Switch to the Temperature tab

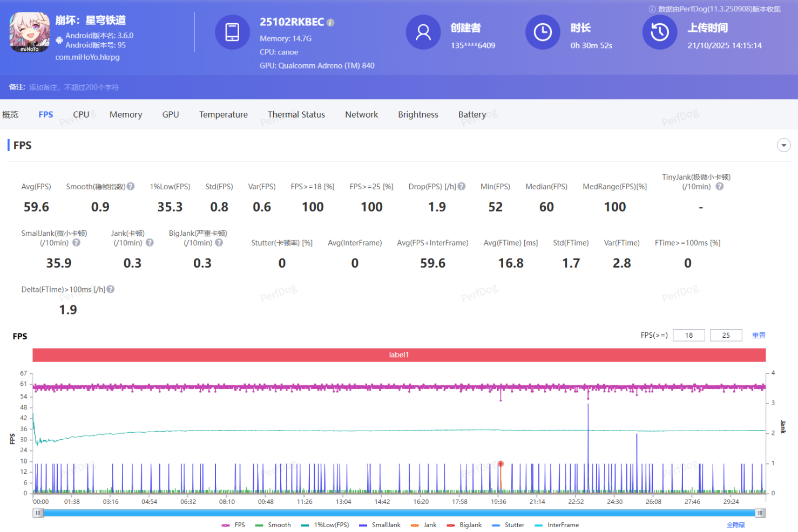223,114
